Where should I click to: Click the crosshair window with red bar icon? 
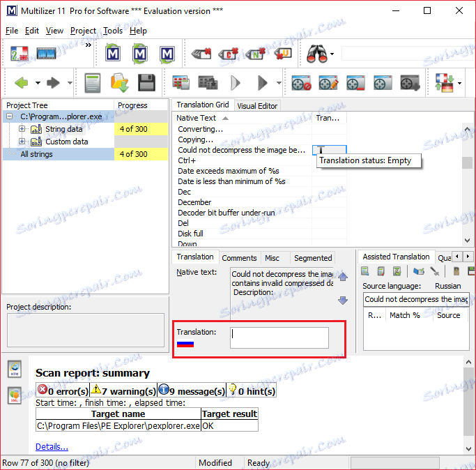(355, 83)
